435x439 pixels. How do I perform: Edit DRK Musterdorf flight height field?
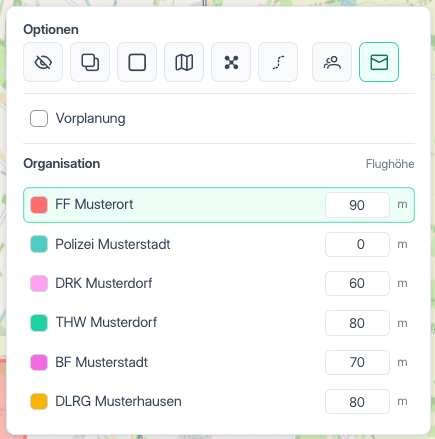[357, 283]
